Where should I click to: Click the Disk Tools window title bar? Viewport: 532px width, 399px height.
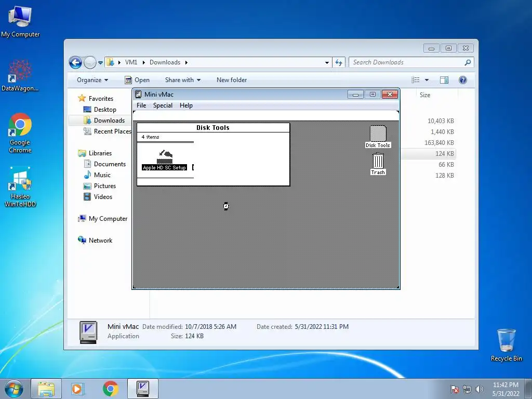[x=213, y=128]
